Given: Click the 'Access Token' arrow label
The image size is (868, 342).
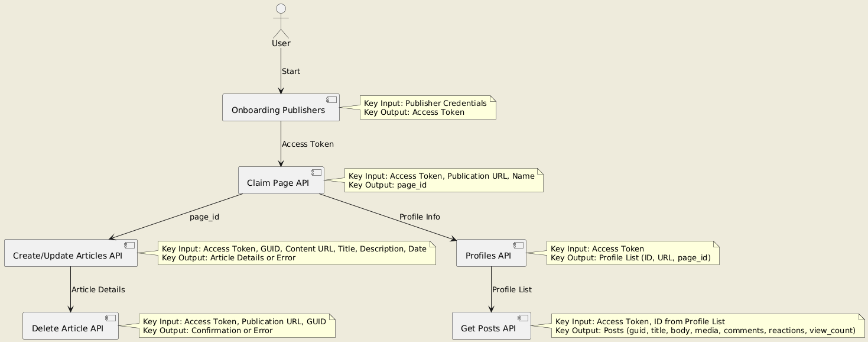Looking at the screenshot, I should tap(308, 144).
